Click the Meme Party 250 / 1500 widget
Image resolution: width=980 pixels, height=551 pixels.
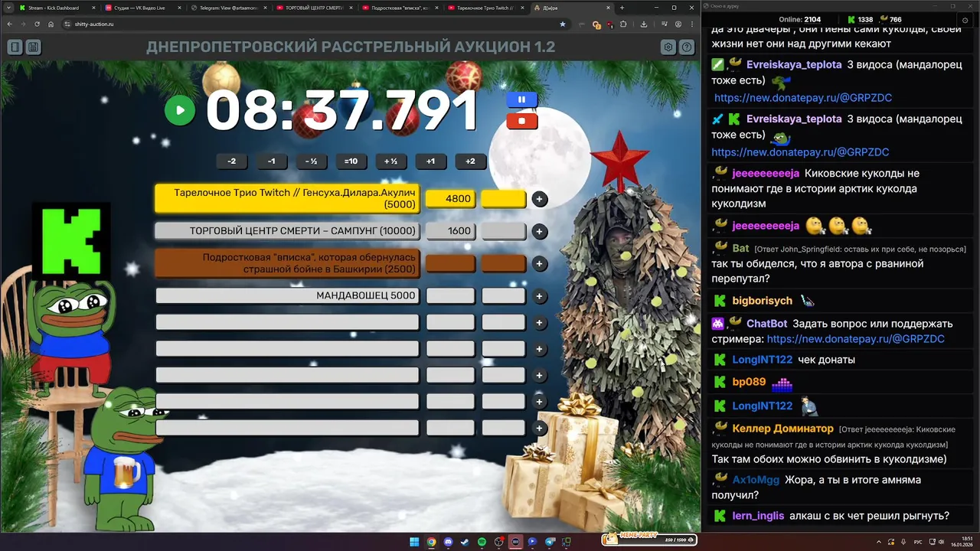pyautogui.click(x=649, y=539)
